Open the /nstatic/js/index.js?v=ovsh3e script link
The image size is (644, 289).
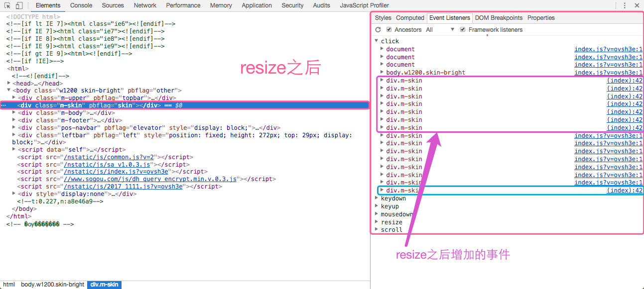116,172
